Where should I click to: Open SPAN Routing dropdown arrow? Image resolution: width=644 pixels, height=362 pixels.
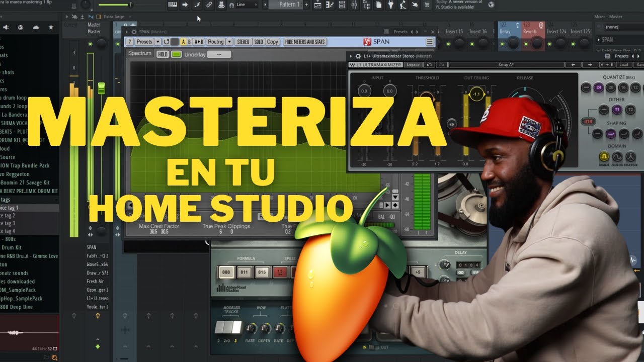pyautogui.click(x=229, y=42)
